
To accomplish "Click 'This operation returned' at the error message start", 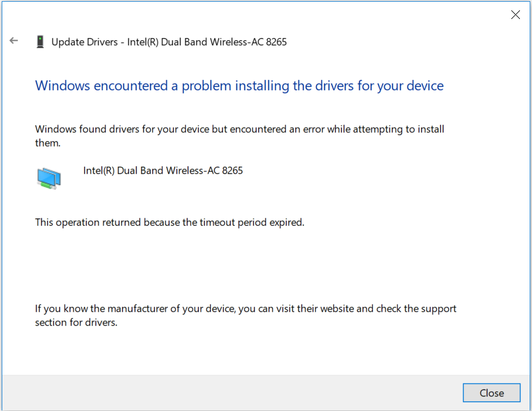I will (88, 222).
